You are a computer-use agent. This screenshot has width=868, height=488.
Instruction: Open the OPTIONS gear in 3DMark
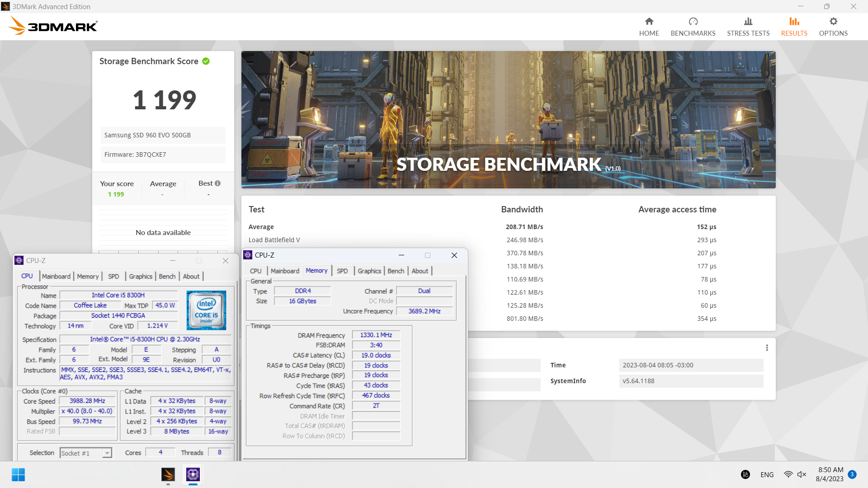click(x=833, y=27)
